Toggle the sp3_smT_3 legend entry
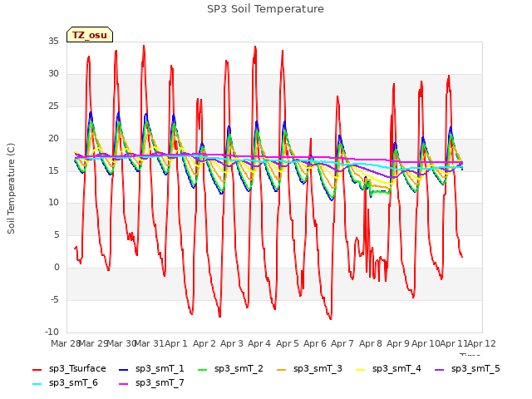The width and height of the screenshot is (532, 399). tap(309, 369)
